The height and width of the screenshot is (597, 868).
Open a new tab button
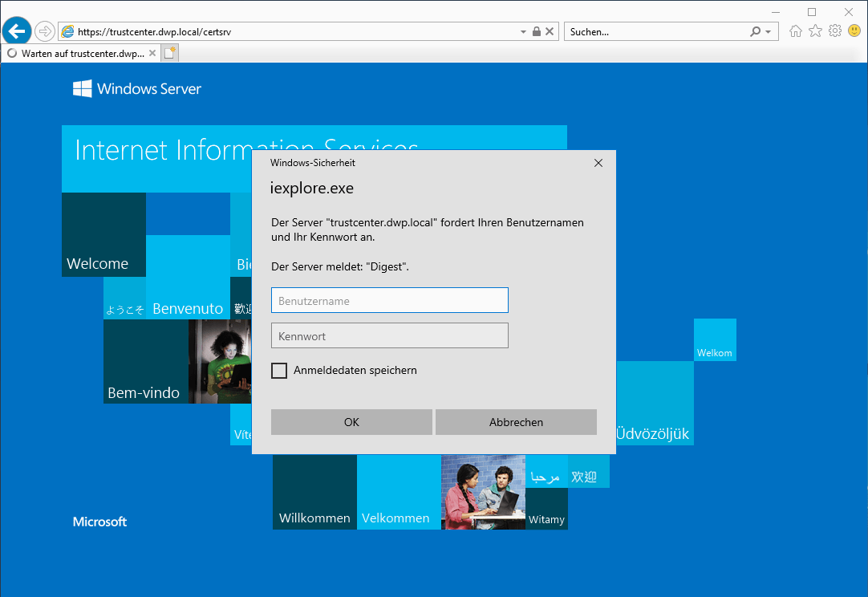tap(170, 54)
